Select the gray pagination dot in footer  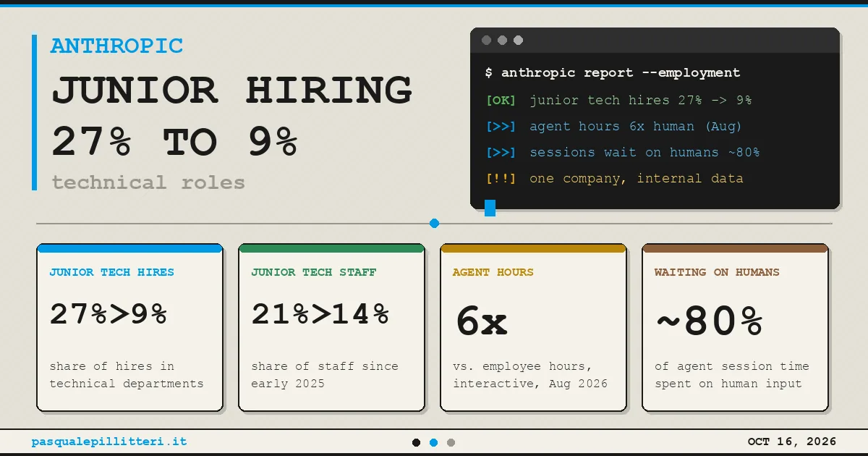451,442
